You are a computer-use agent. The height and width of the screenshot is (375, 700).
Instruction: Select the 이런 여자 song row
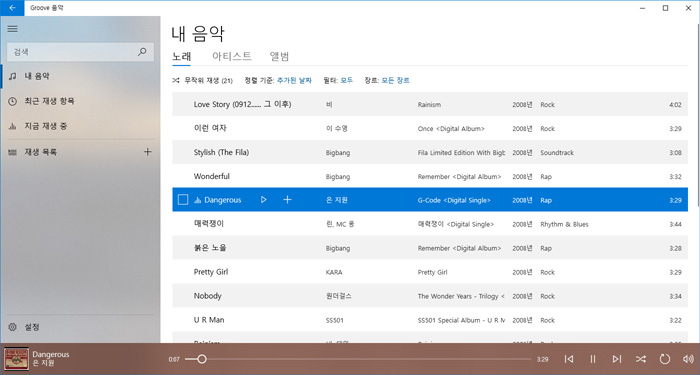point(430,129)
